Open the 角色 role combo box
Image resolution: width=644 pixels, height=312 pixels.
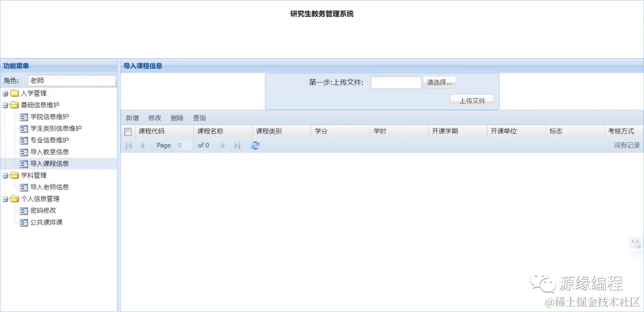click(x=72, y=81)
